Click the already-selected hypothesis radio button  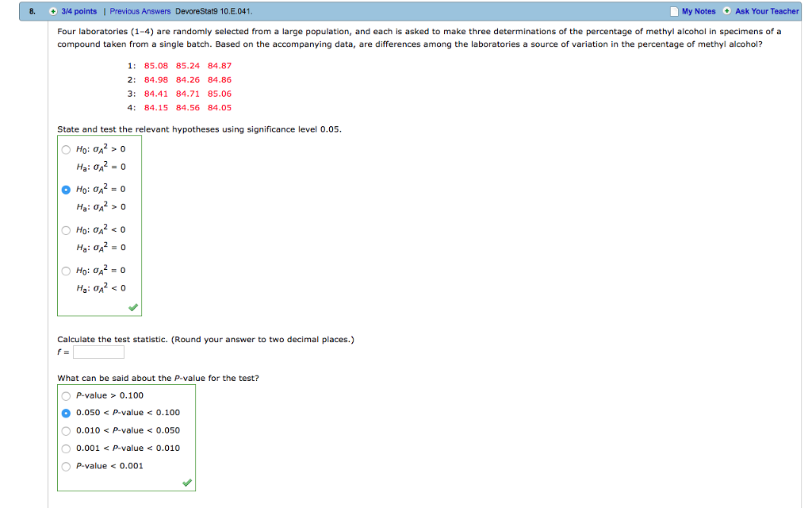tap(66, 189)
